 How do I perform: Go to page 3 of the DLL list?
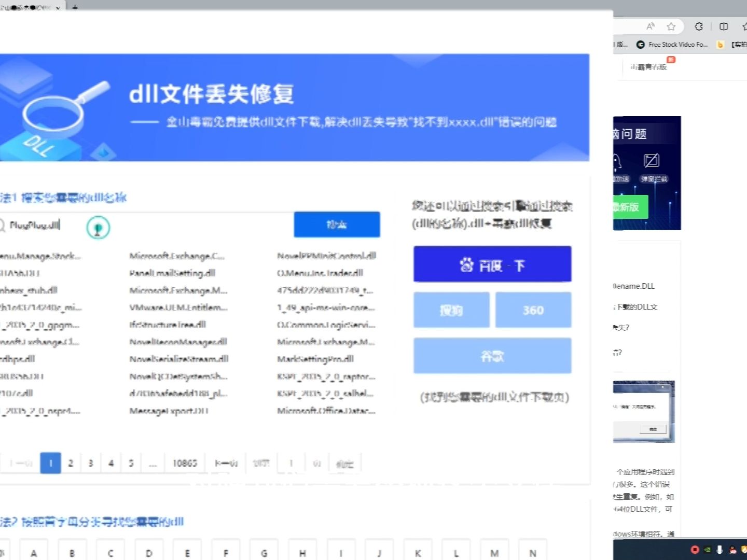[x=91, y=463]
